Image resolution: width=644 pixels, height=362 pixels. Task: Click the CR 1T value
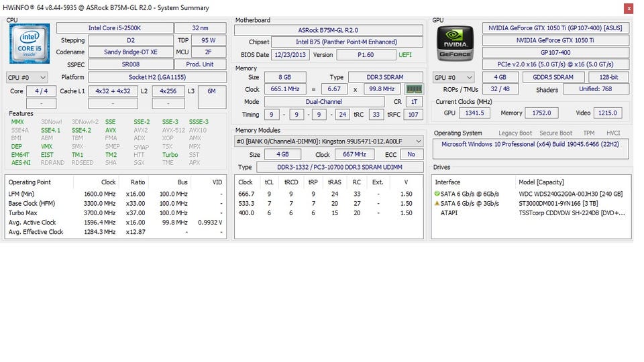[414, 101]
